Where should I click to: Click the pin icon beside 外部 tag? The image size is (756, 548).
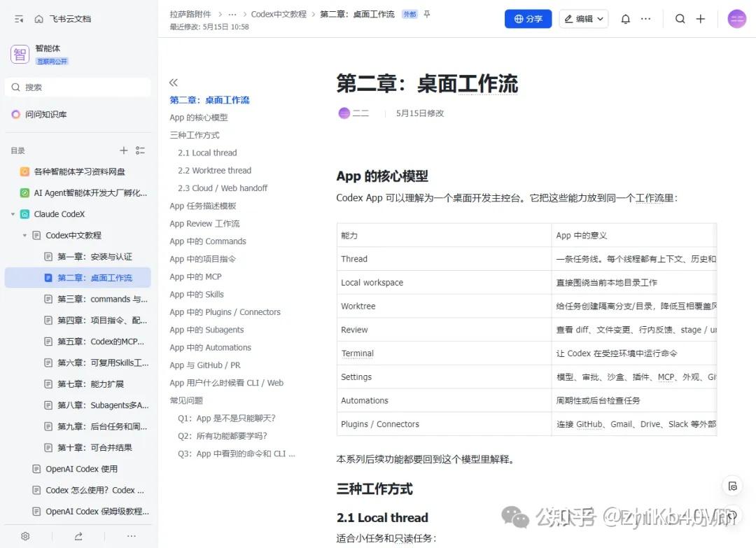[x=427, y=15]
